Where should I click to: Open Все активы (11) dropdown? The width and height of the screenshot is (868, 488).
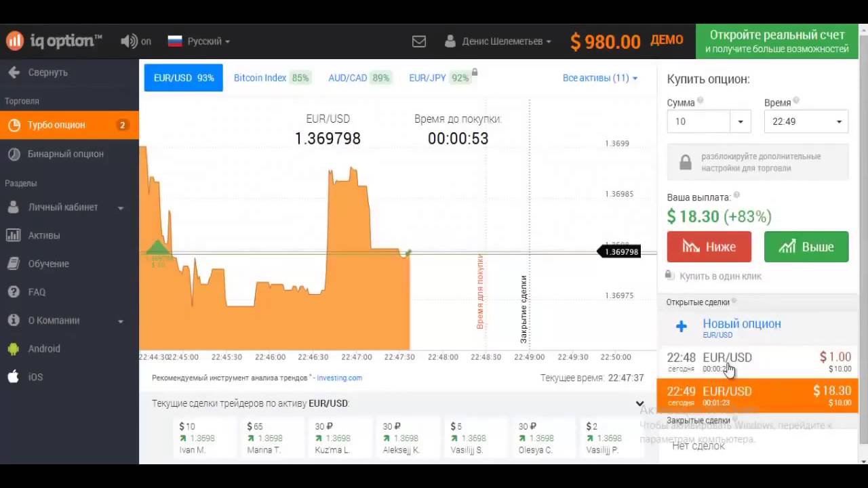pyautogui.click(x=600, y=78)
